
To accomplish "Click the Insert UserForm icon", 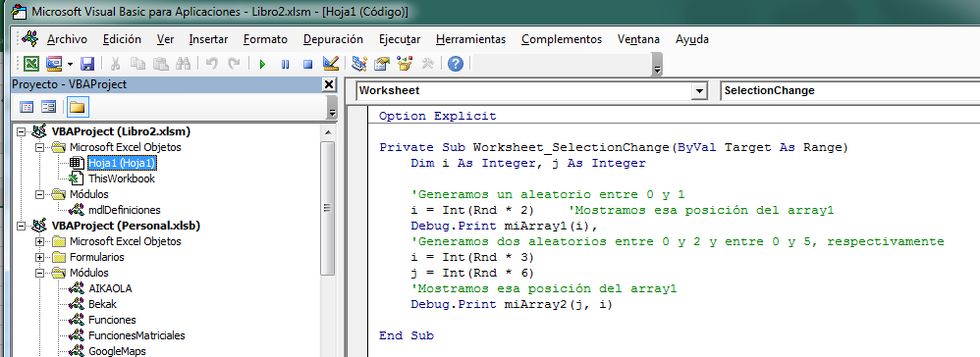I will [x=54, y=64].
